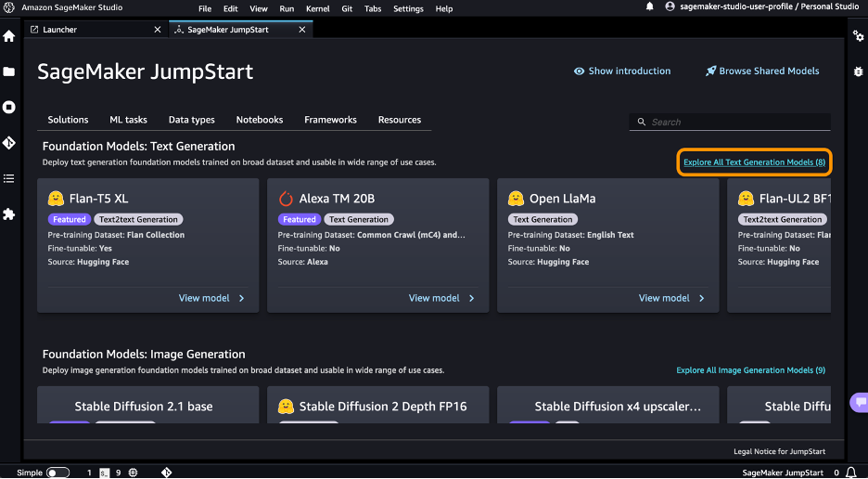Click View model on Flan-T5 XL card
868x479 pixels.
tap(204, 298)
